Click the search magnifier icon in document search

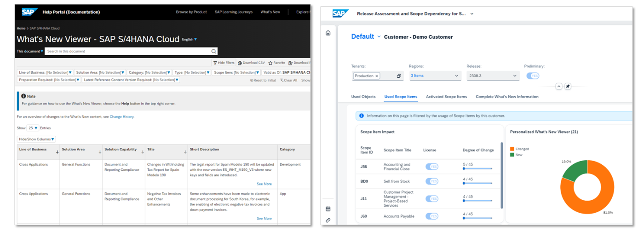(x=214, y=52)
